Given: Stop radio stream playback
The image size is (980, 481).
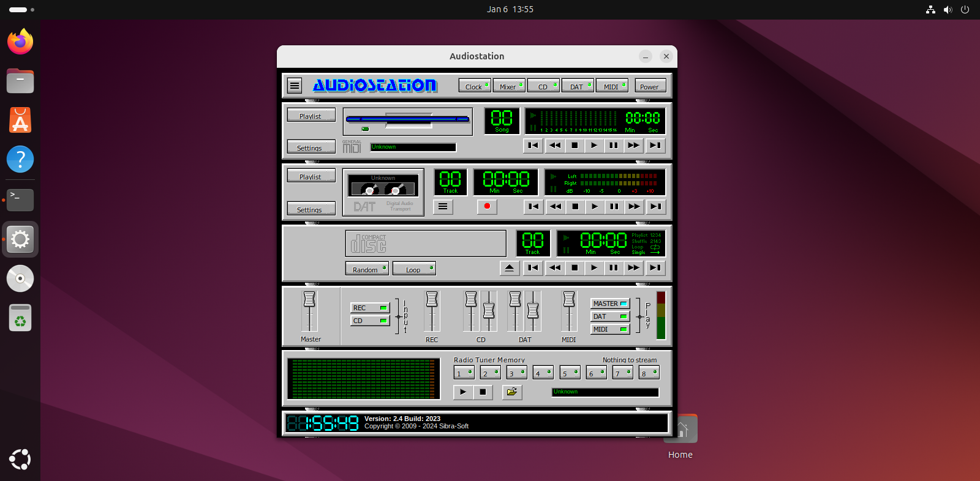Looking at the screenshot, I should (483, 392).
